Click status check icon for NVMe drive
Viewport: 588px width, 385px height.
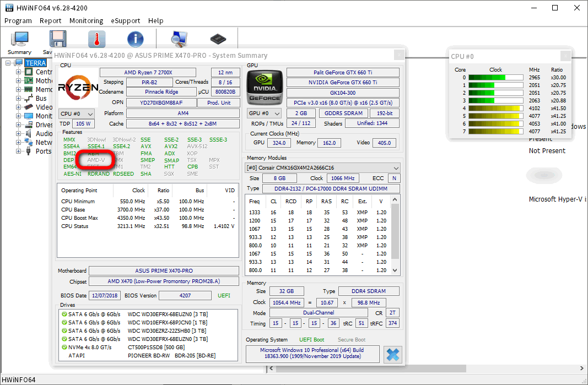tap(64, 347)
